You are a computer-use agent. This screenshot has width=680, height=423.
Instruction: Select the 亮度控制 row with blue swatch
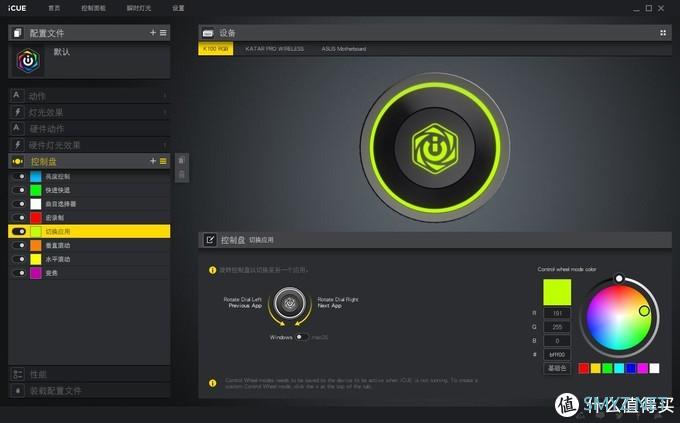pyautogui.click(x=89, y=176)
